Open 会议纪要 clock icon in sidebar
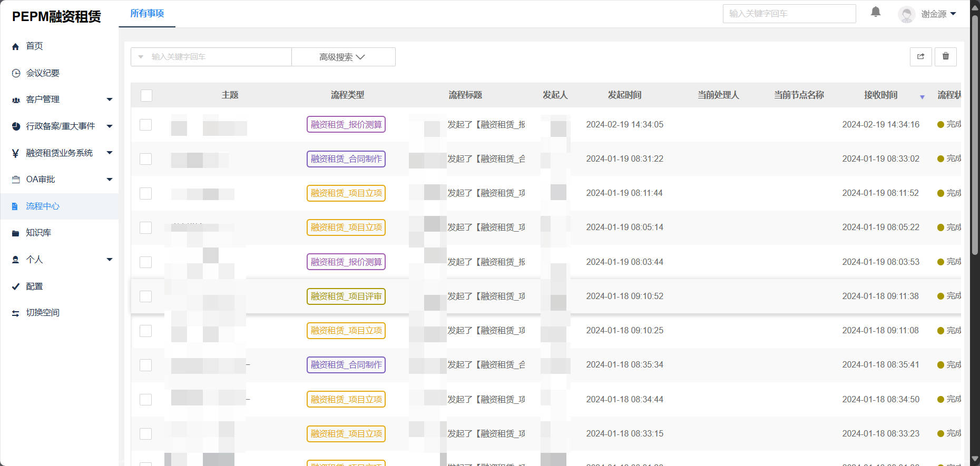The height and width of the screenshot is (466, 980). [x=16, y=73]
